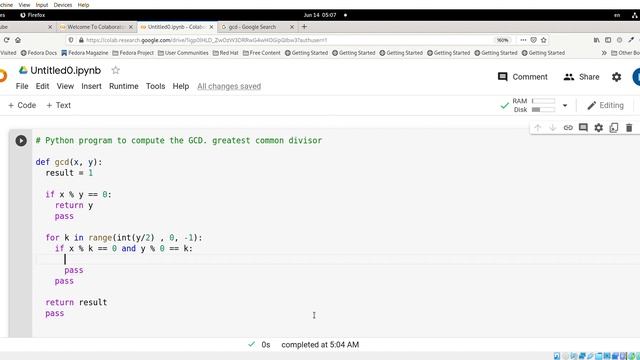Go to Firefox home page icon
This screenshot has height=360, width=640.
pyautogui.click(x=18, y=40)
